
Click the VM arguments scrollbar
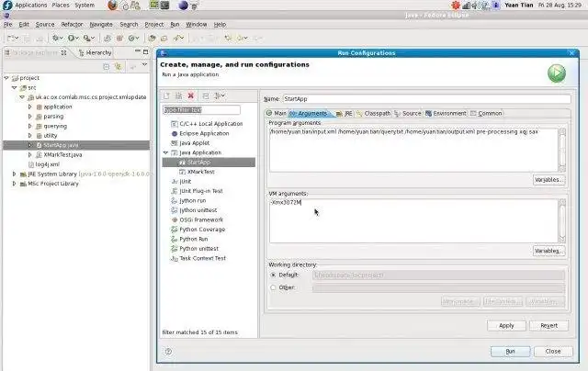point(562,221)
